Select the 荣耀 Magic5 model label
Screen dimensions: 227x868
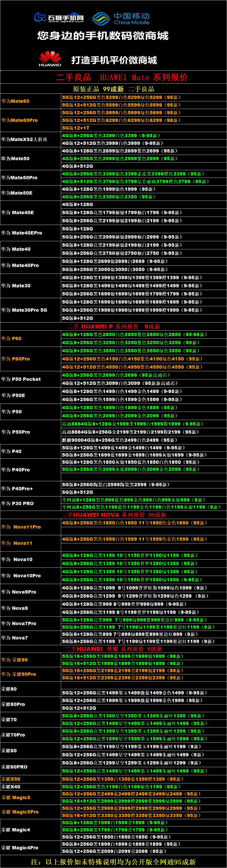(16, 797)
